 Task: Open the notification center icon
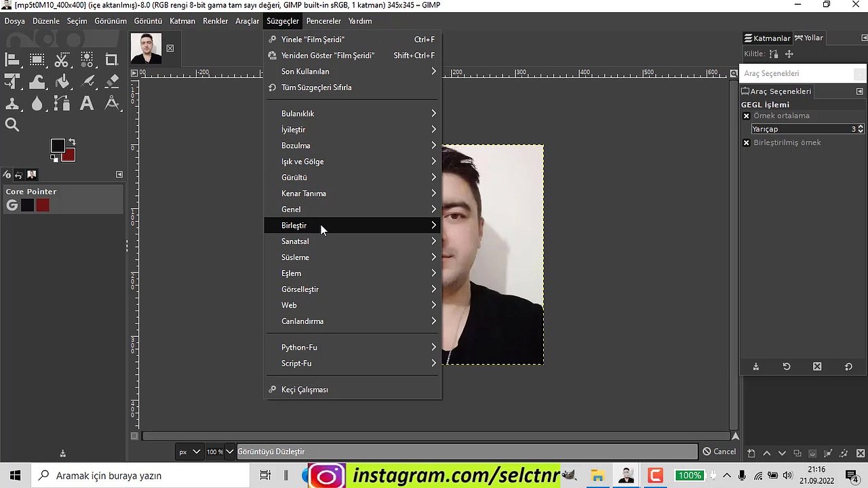pyautogui.click(x=852, y=476)
